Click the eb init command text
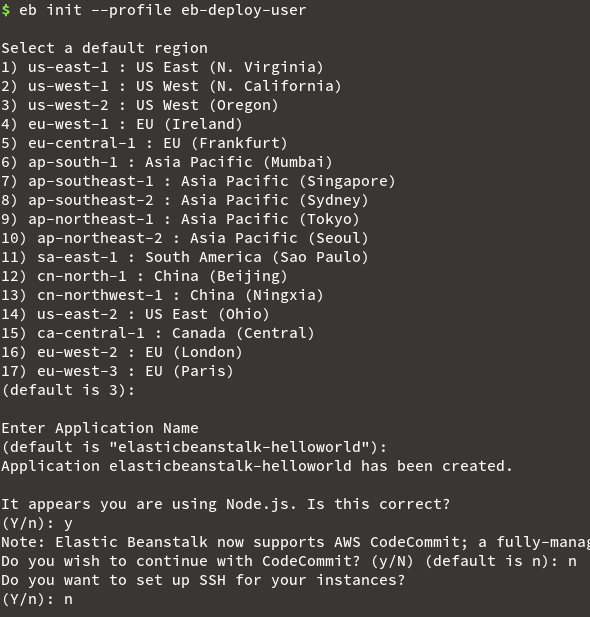The image size is (590, 617). tap(162, 10)
